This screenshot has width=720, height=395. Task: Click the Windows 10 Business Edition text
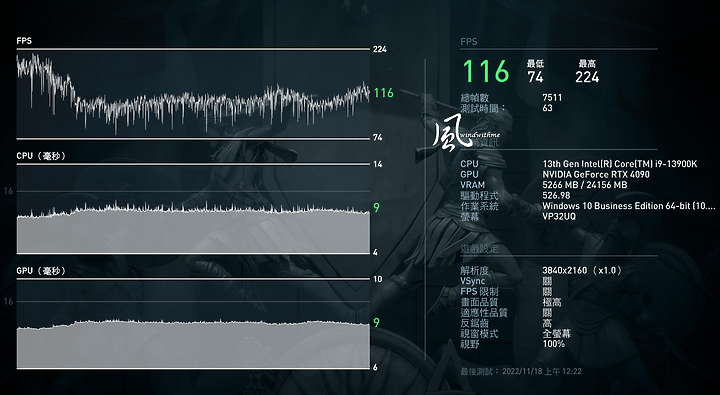(629, 206)
